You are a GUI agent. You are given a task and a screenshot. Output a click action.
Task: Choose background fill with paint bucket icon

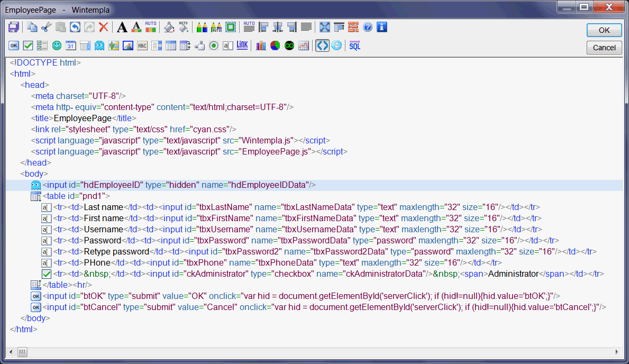click(x=169, y=28)
